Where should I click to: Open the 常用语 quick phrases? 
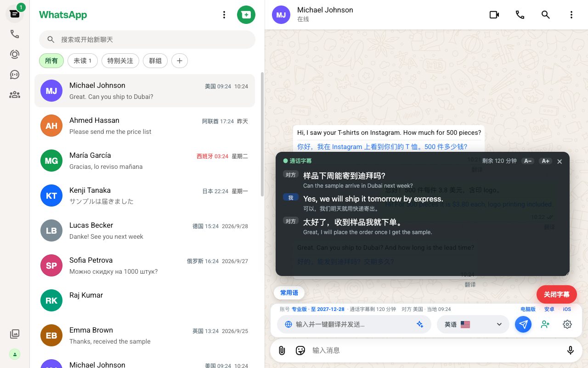pos(289,293)
